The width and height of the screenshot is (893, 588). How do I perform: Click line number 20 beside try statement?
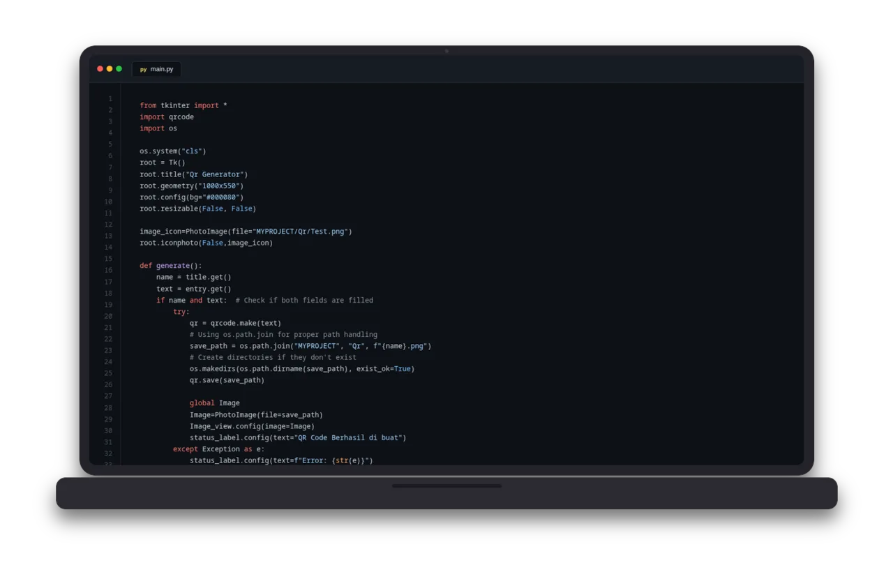(x=108, y=316)
